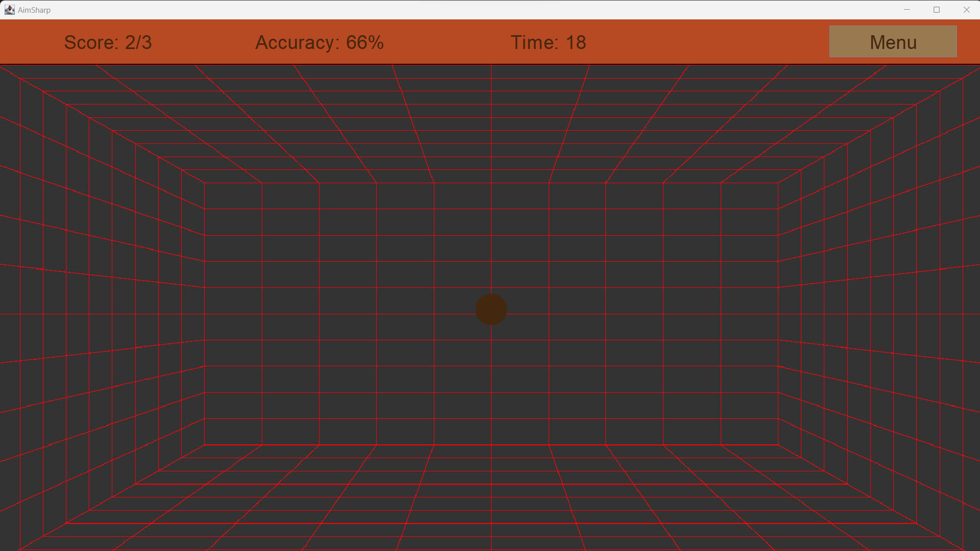
Task: Click the Accuracy: 66% readout
Action: point(319,42)
